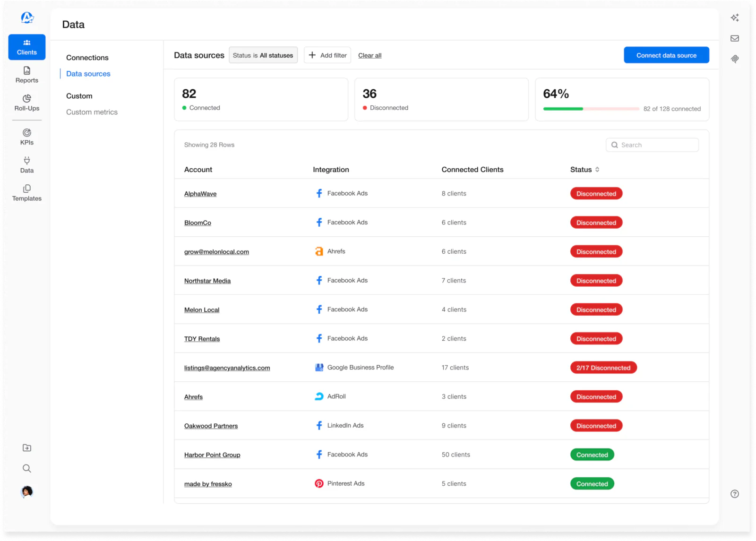The width and height of the screenshot is (756, 541).
Task: Click the Pinterest Ads icon
Action: (x=319, y=483)
